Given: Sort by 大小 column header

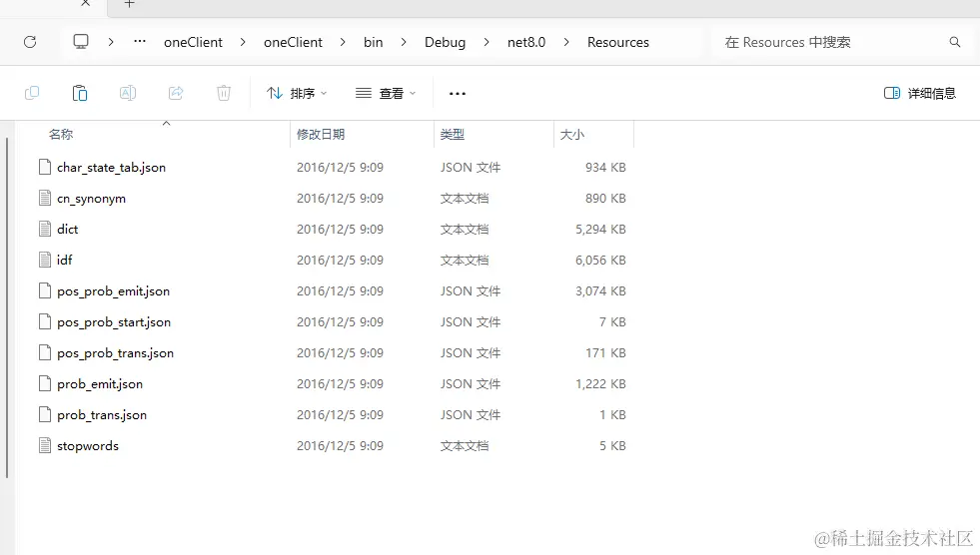Looking at the screenshot, I should click(x=571, y=134).
